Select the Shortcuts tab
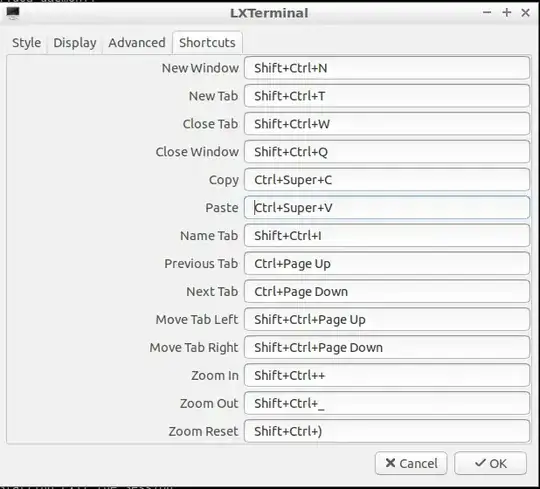This screenshot has width=540, height=489. click(x=207, y=43)
